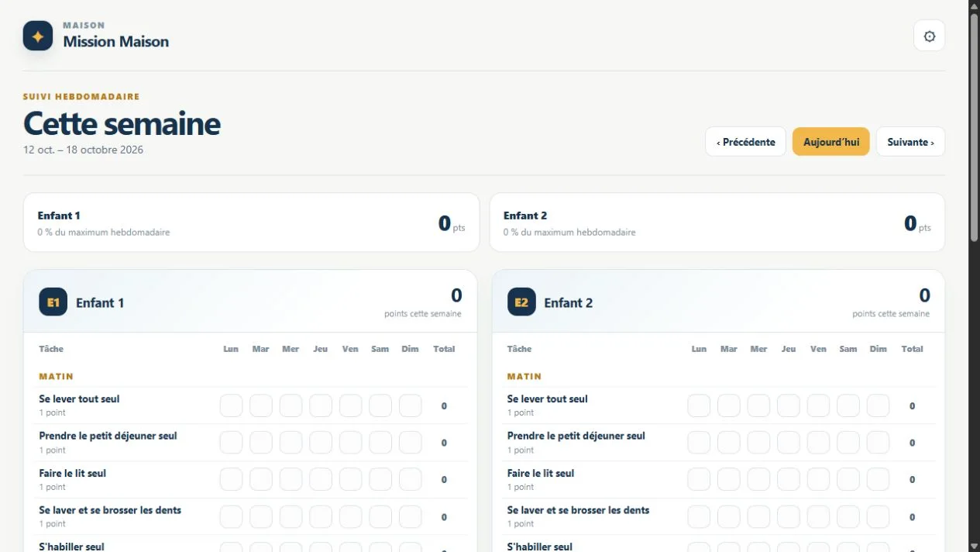980x552 pixels.
Task: Check Enfant 2 Sunday box for Se lever tout seul
Action: (x=878, y=405)
